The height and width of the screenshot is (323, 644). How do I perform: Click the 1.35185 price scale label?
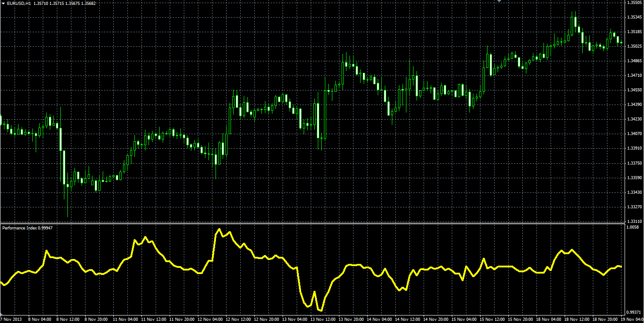pos(634,32)
